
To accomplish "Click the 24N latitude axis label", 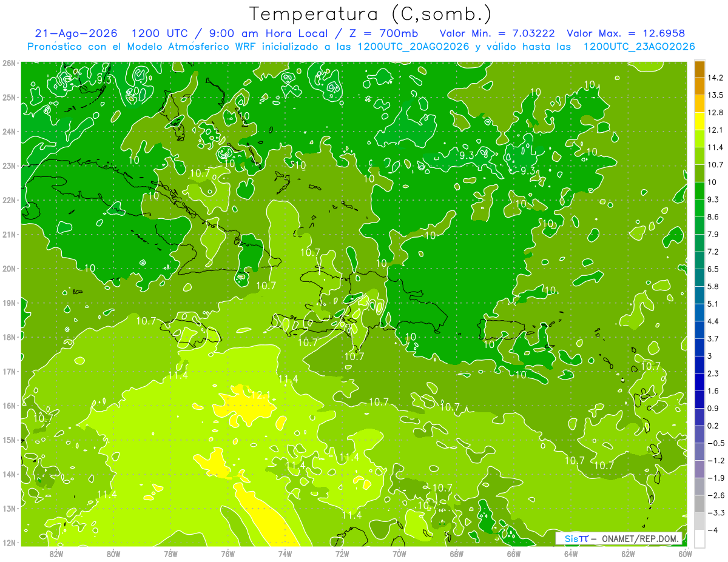I will click(9, 132).
